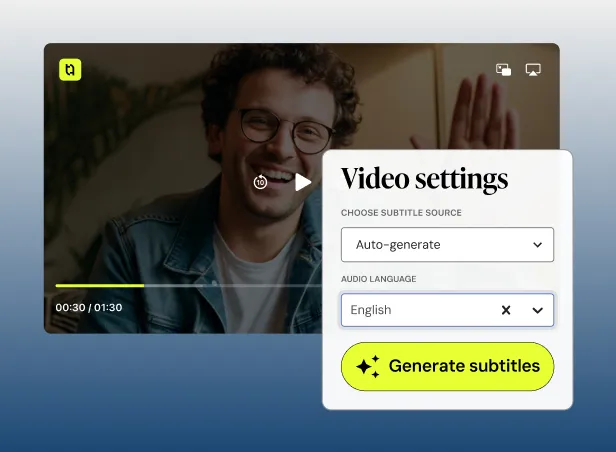
Task: Click the Video settings heading
Action: [424, 179]
